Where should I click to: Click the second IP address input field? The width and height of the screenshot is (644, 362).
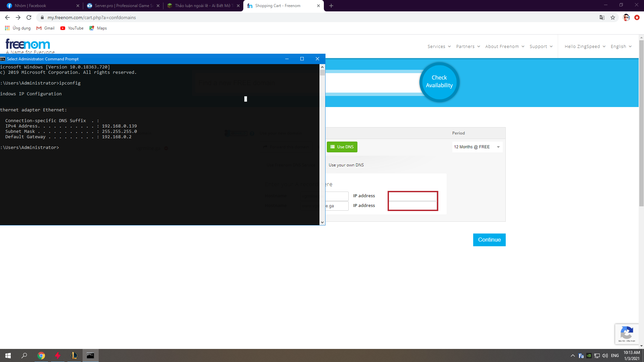coord(413,206)
